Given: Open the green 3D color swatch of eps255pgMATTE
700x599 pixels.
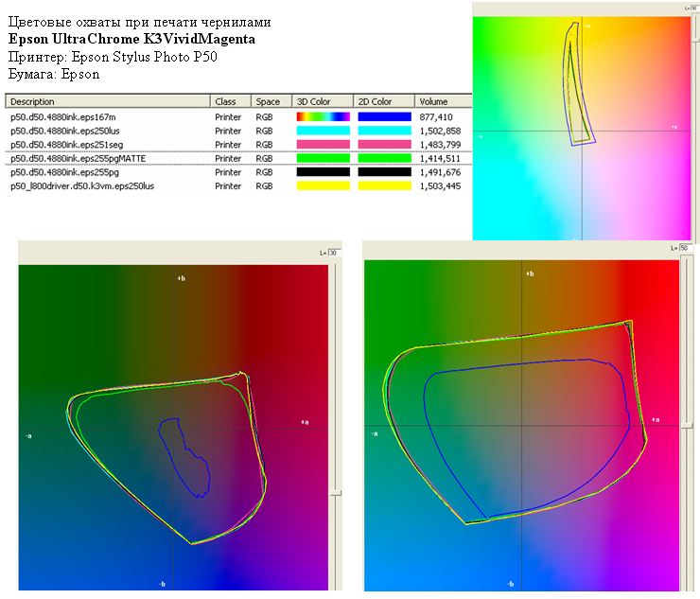Looking at the screenshot, I should (x=324, y=159).
